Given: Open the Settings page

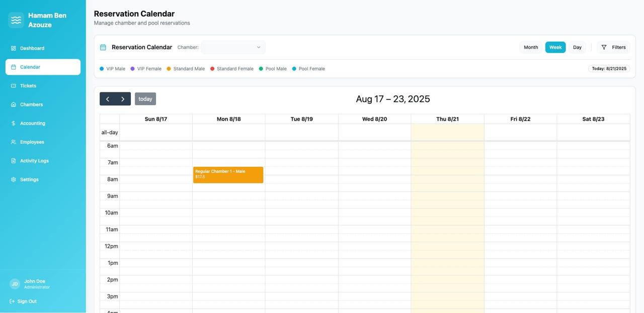Looking at the screenshot, I should pyautogui.click(x=43, y=179).
